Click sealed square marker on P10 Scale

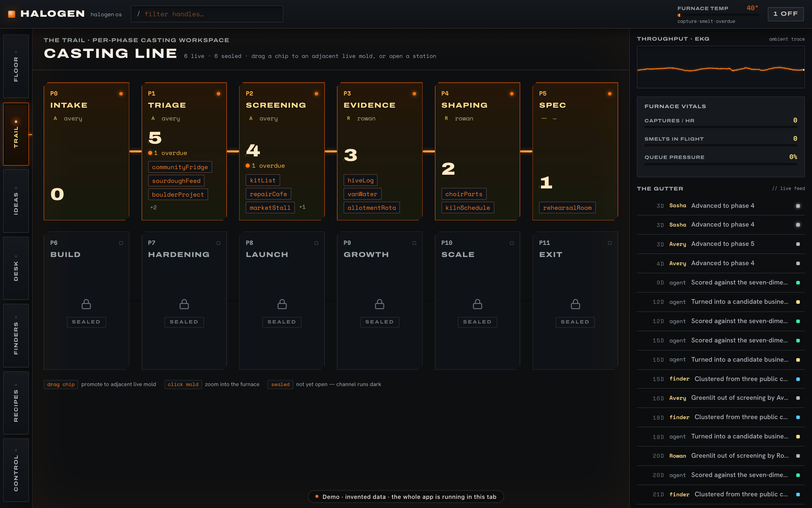click(x=512, y=243)
